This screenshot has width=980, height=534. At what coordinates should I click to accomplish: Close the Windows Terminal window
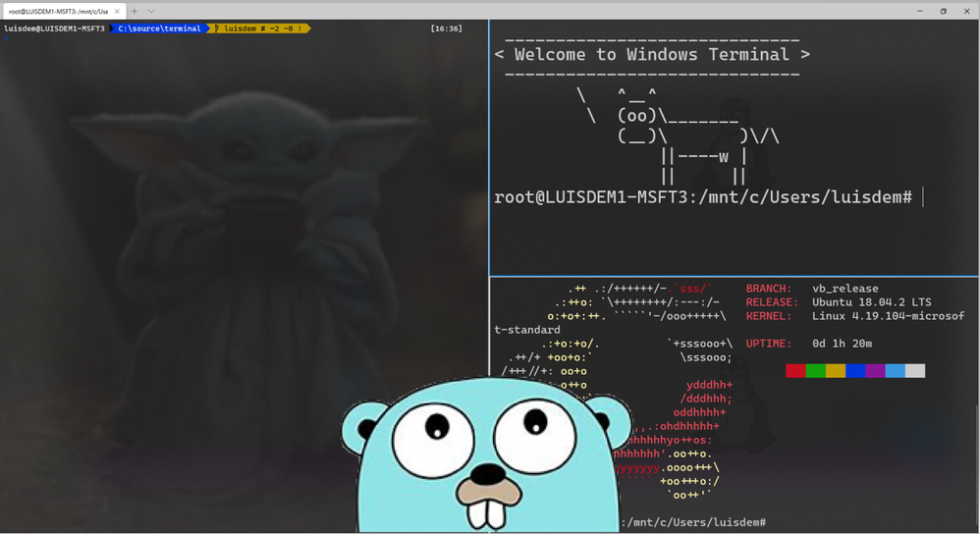pos(966,11)
